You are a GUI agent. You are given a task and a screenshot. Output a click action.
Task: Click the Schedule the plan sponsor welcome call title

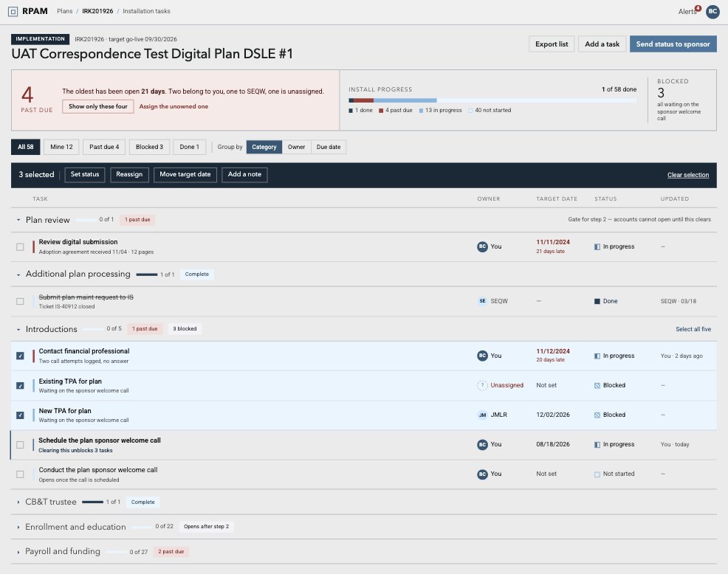tap(100, 440)
